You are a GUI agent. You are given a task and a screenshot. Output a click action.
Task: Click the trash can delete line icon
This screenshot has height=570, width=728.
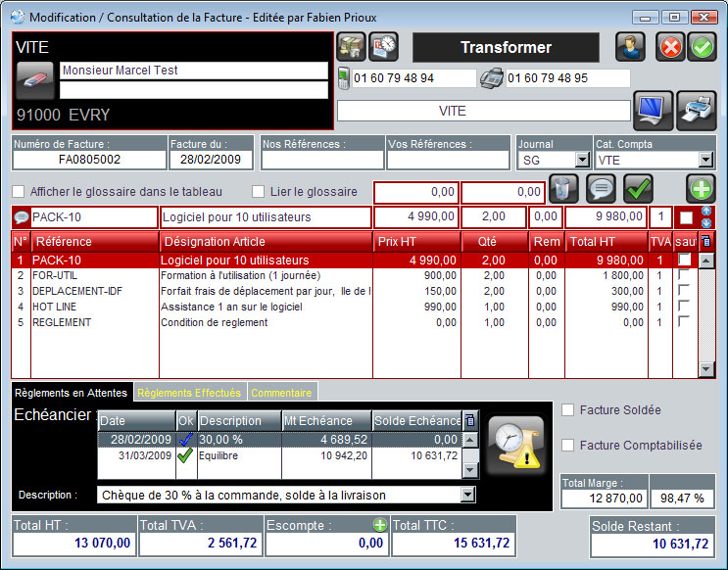[x=562, y=188]
